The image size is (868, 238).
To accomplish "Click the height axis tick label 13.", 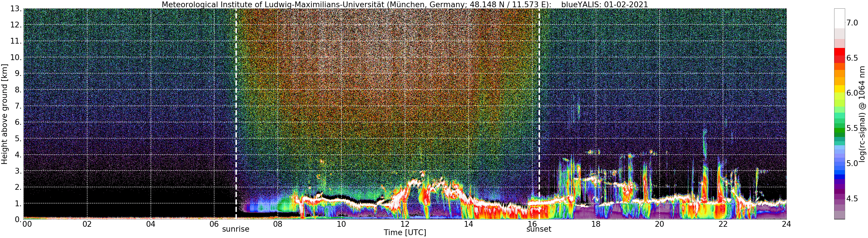I will click(16, 9).
